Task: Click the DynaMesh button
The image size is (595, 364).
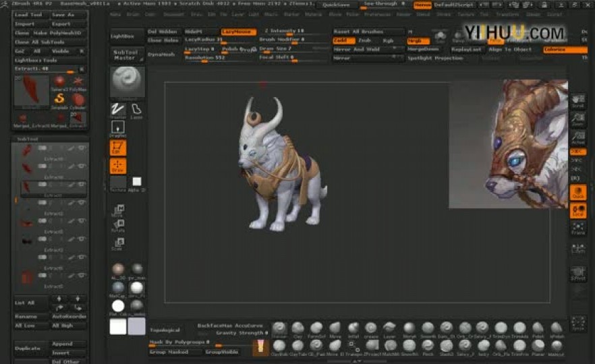Action: pyautogui.click(x=163, y=55)
